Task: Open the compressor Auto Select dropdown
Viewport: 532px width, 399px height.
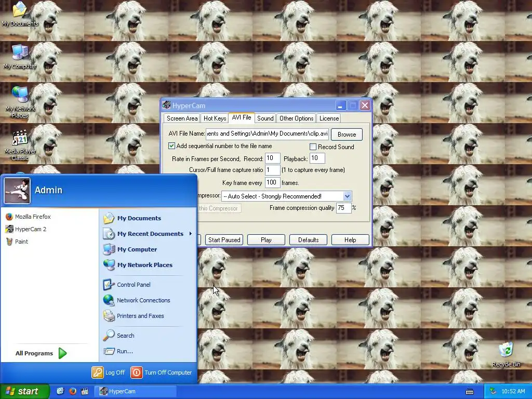Action: [x=347, y=196]
